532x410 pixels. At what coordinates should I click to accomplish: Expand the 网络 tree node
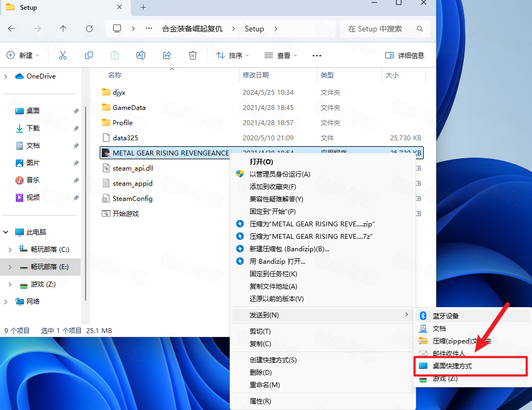6,302
